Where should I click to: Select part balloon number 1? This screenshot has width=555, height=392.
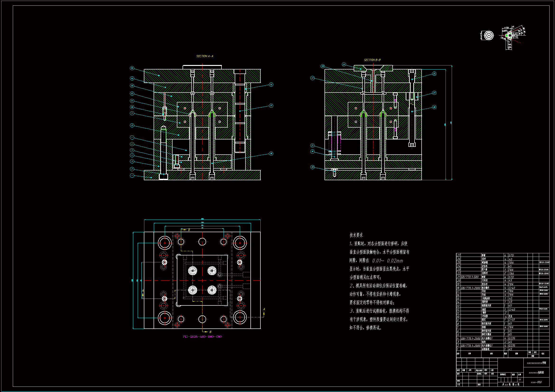pos(132,175)
